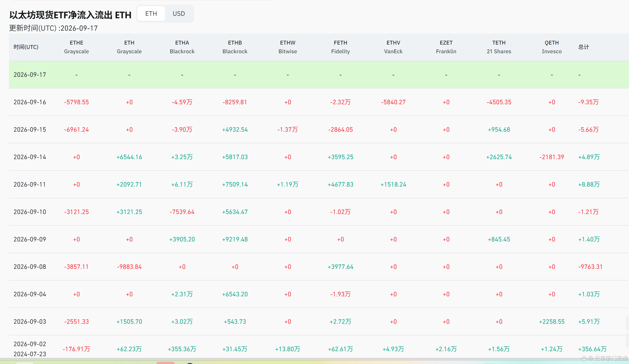Click the ETHE Grayscale column header
Viewport: 629px width, 364px height.
[76, 47]
